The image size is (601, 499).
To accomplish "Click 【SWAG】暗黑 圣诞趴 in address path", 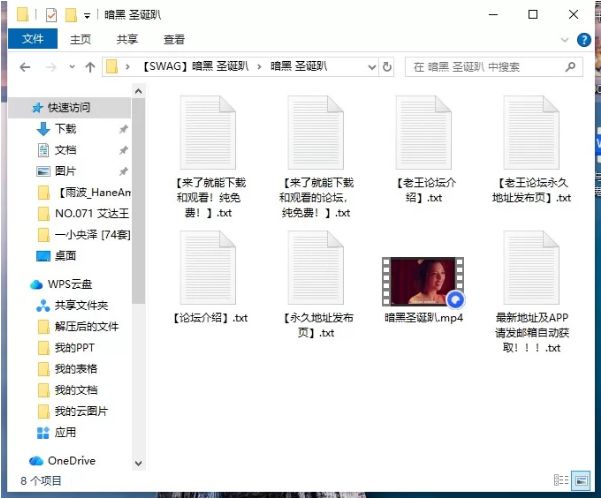I will tap(196, 67).
